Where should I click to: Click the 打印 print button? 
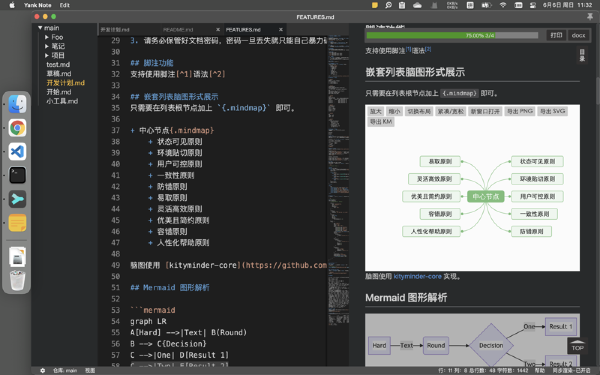(556, 35)
